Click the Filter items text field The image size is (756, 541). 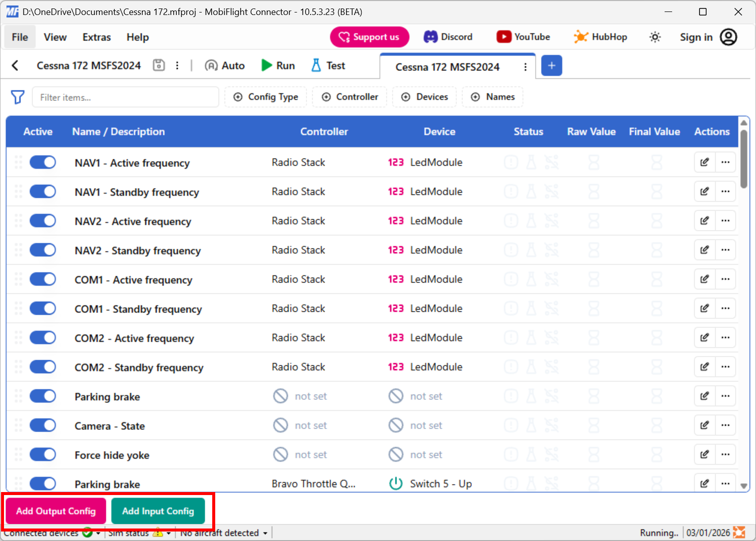tap(125, 97)
